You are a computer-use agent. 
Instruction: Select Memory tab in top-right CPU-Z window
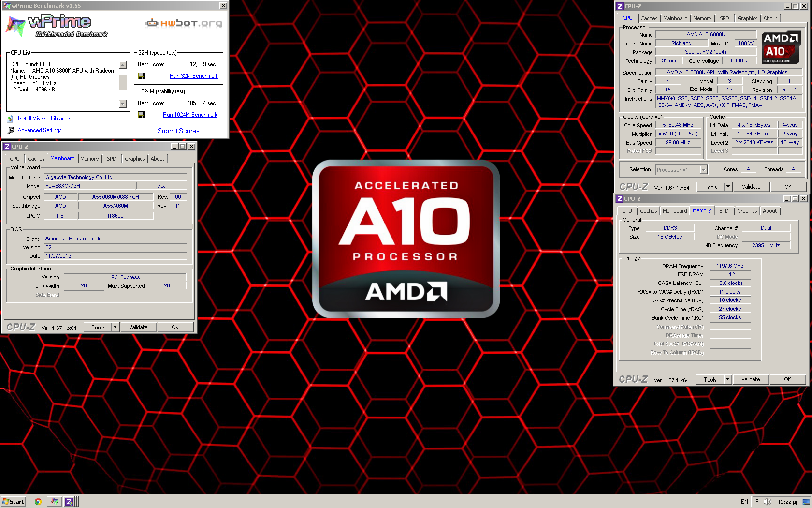coord(702,18)
